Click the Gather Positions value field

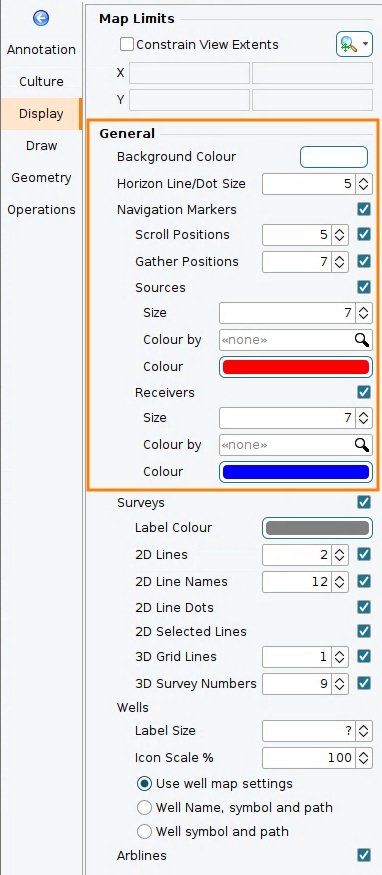(x=297, y=261)
